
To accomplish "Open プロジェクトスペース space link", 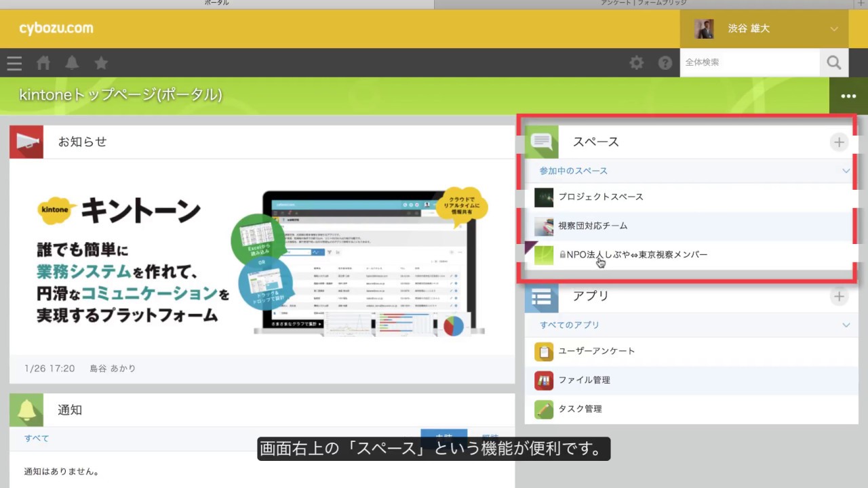I will [x=601, y=197].
